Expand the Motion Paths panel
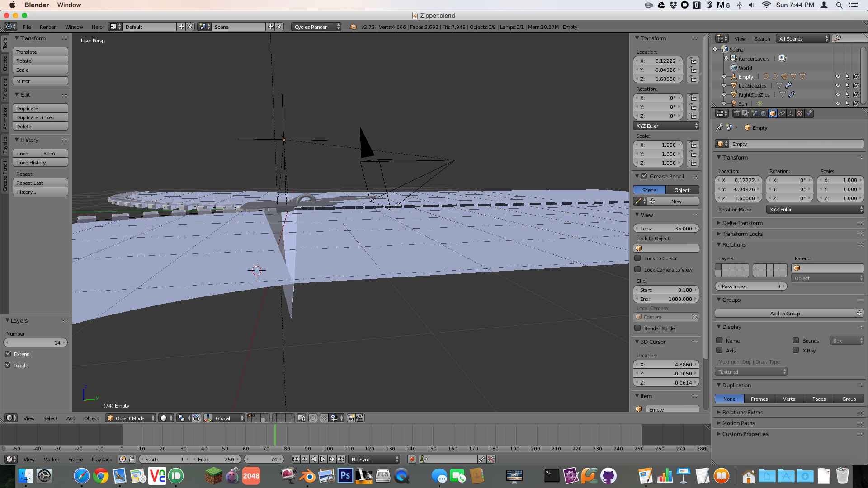The height and width of the screenshot is (488, 868). (738, 423)
